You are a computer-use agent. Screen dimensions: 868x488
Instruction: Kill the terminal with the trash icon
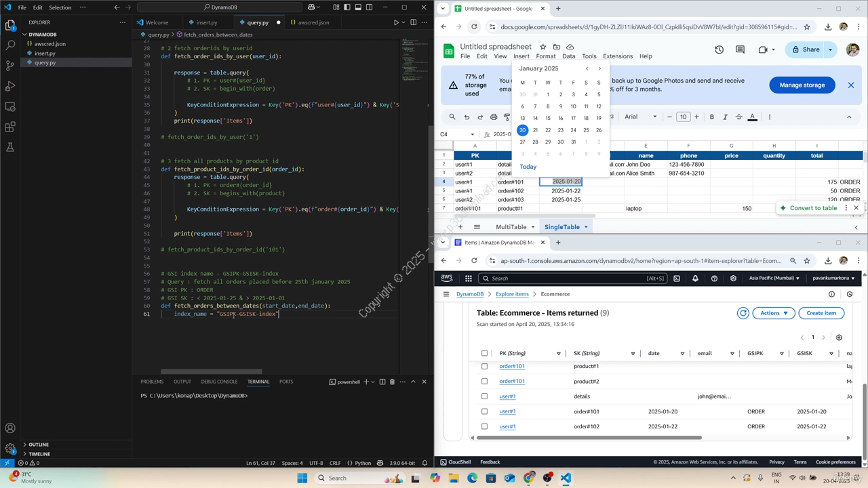[x=392, y=382]
